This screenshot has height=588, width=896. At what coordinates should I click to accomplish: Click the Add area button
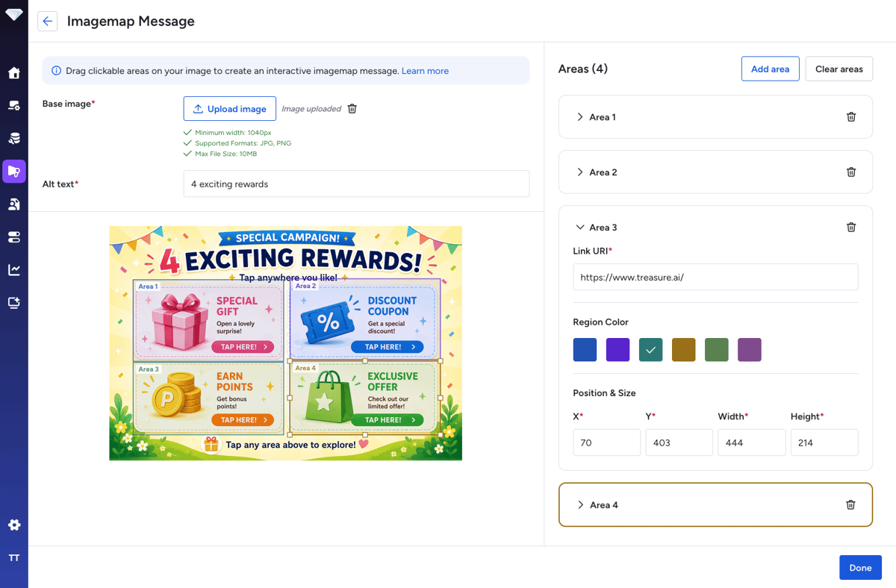(770, 69)
